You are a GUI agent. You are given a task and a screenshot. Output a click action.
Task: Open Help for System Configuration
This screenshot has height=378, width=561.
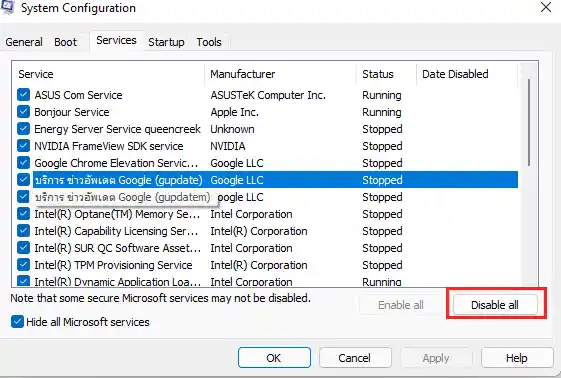point(517,358)
